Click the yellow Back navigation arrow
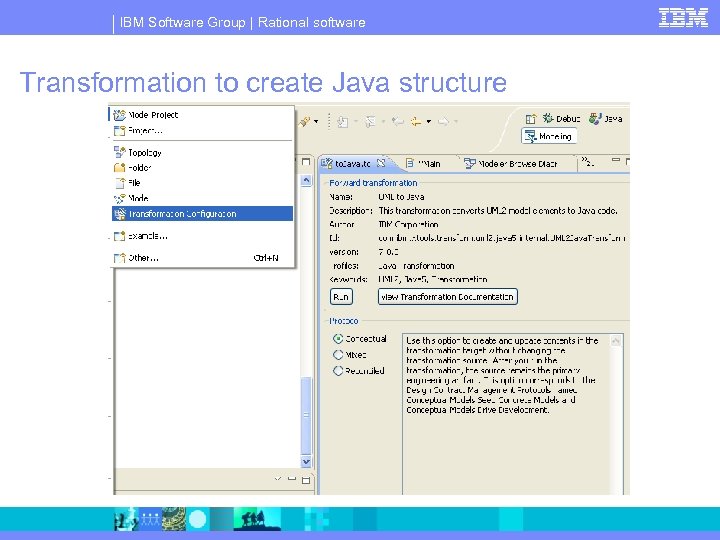This screenshot has height=540, width=720. (x=416, y=122)
